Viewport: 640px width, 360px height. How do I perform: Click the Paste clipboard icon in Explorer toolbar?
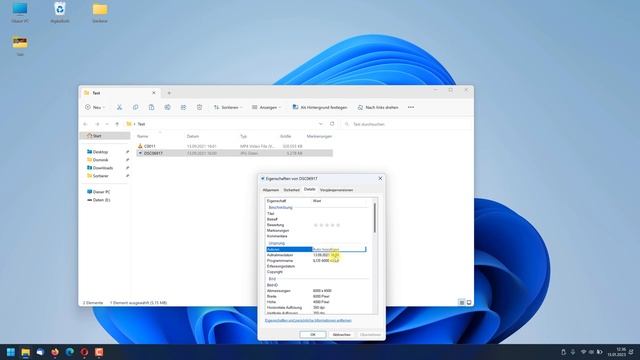[x=151, y=107]
